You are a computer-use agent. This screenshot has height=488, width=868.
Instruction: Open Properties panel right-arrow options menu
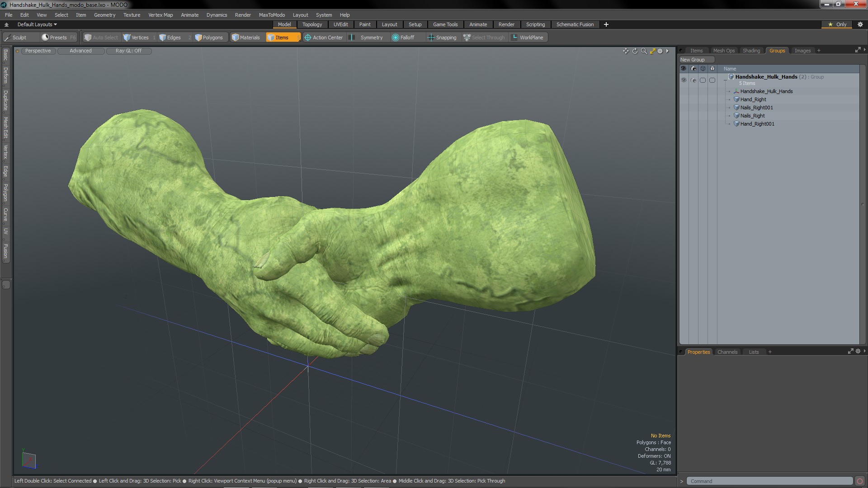point(864,351)
